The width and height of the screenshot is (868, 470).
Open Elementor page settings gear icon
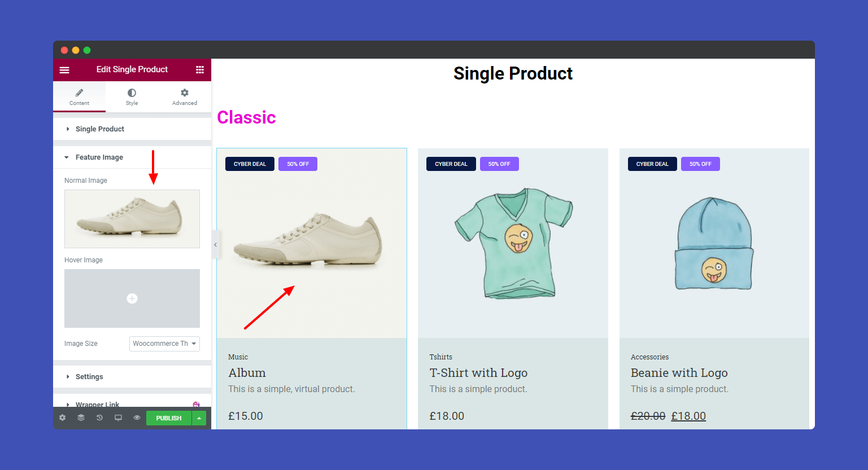pyautogui.click(x=62, y=418)
